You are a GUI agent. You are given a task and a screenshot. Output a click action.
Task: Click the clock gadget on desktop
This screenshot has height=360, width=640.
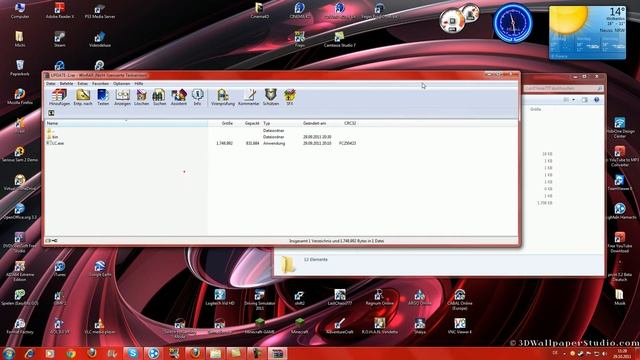(x=513, y=23)
